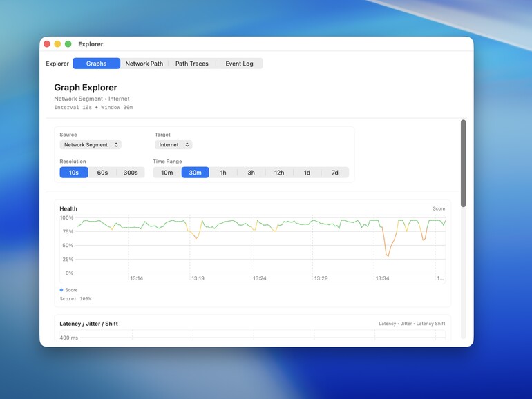Click the 13:14 time axis label

(x=136, y=278)
